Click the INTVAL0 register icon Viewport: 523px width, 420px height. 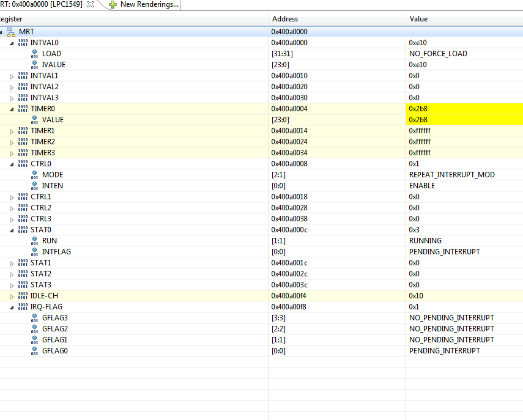[x=23, y=43]
